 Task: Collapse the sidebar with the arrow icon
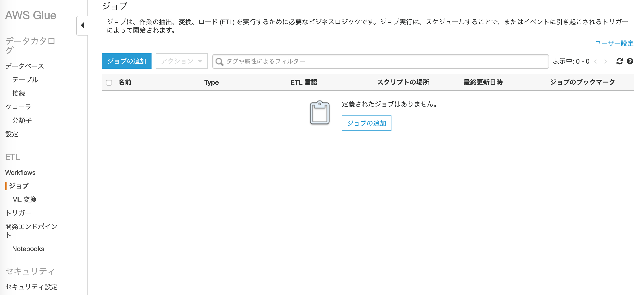[83, 25]
